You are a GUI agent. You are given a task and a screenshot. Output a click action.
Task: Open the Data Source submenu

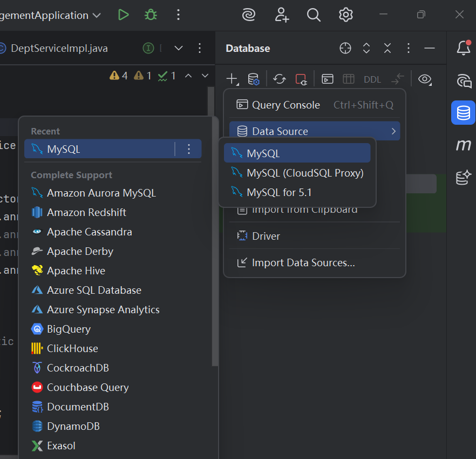pyautogui.click(x=315, y=131)
